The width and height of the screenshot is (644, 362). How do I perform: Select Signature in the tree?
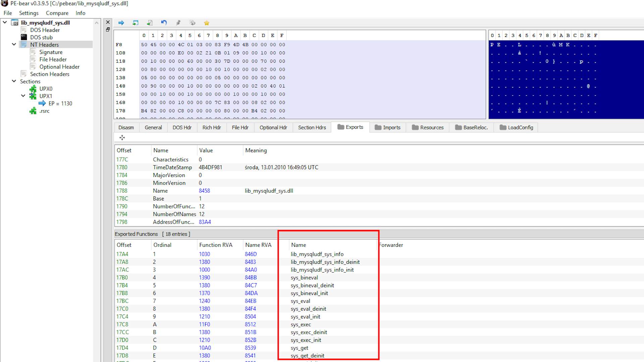(x=51, y=52)
